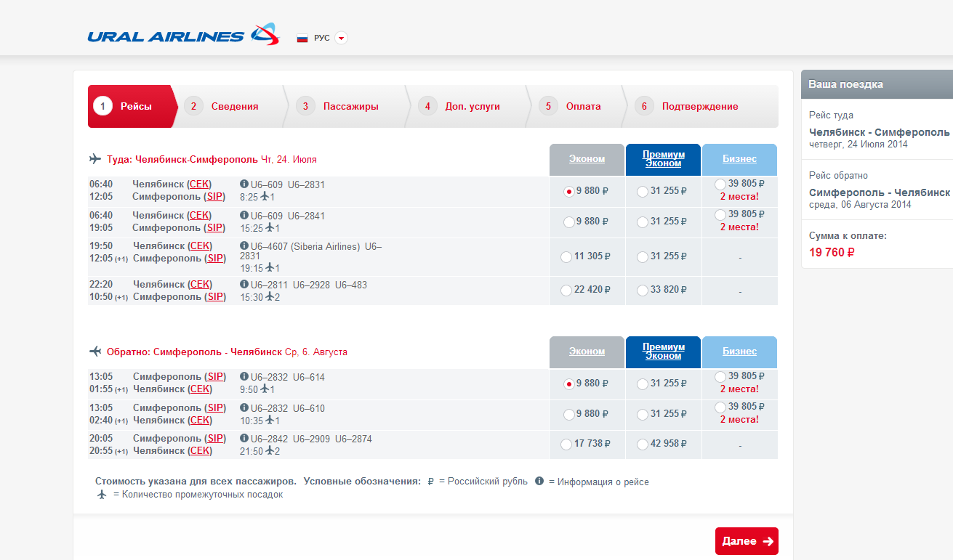Open CEK airport link in 06:40–12:05 row
This screenshot has width=953, height=560.
click(200, 184)
